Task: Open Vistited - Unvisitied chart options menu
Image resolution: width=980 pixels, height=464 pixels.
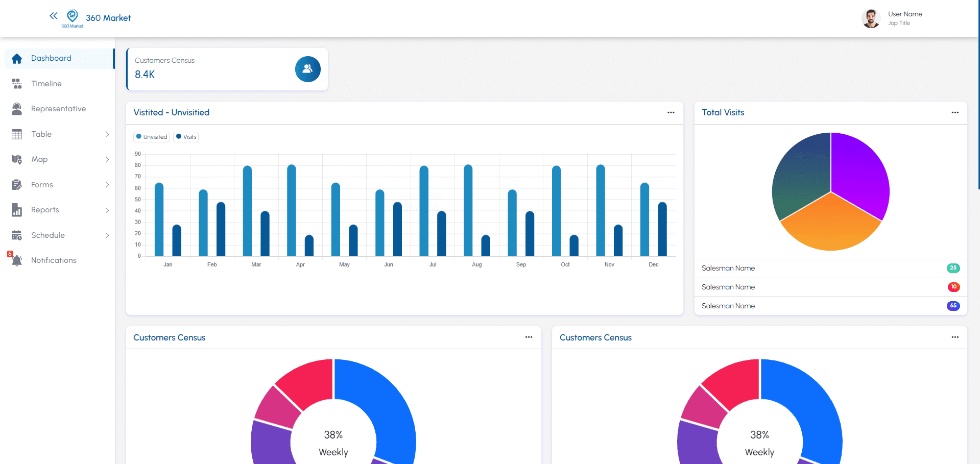Action: point(671,113)
